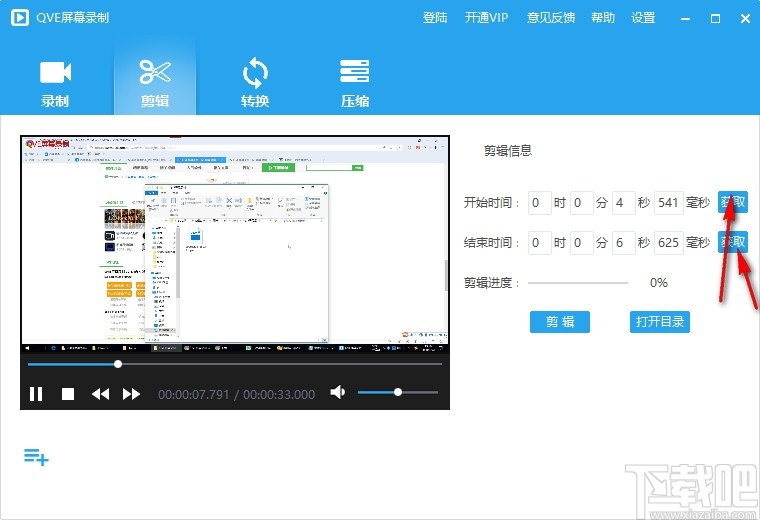
Task: Open the 压缩 compression tab
Action: tap(355, 83)
